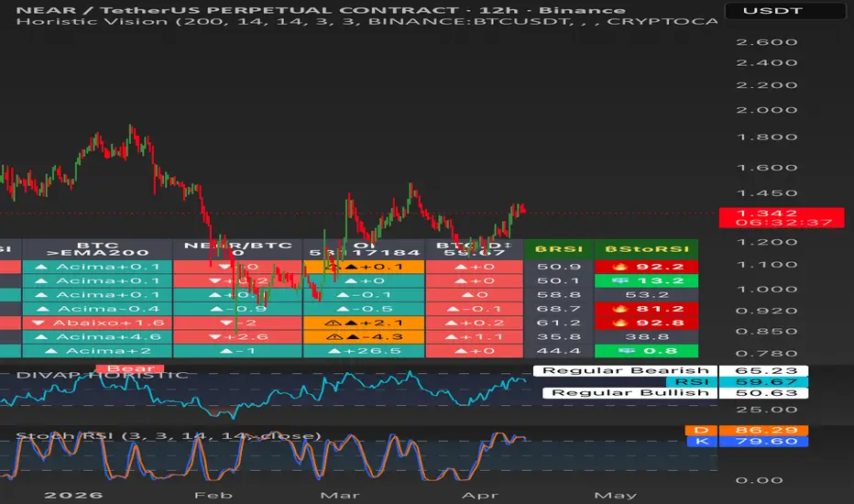Screen dimensions: 854x504
Task: Click the BRSI value 61.2
Action: point(558,323)
